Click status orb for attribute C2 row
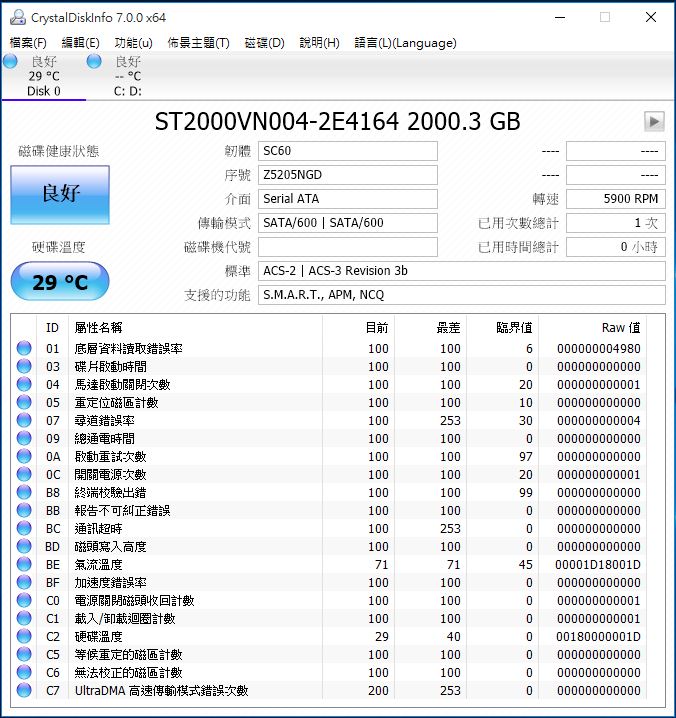 click(24, 636)
